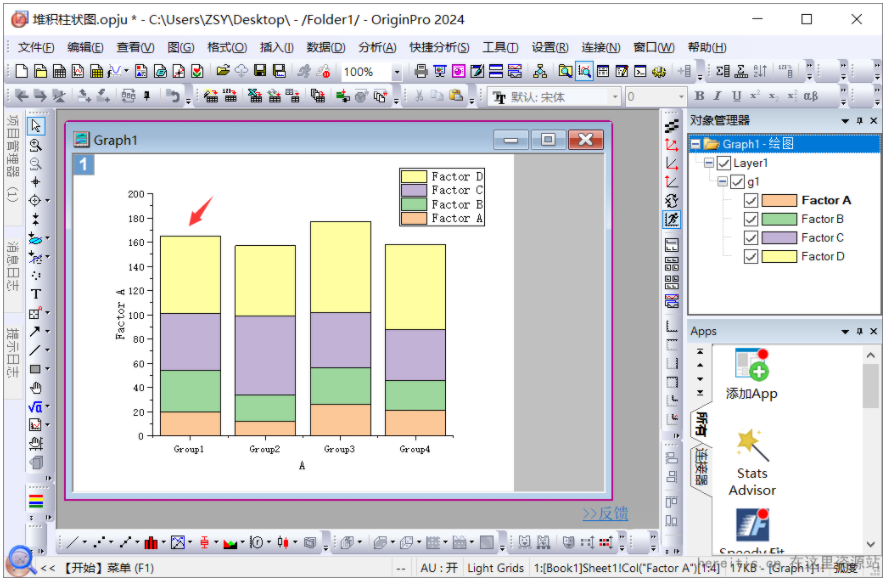Click the column plot icon in bottom toolbar
Viewport: 886px width, 581px height.
click(151, 543)
